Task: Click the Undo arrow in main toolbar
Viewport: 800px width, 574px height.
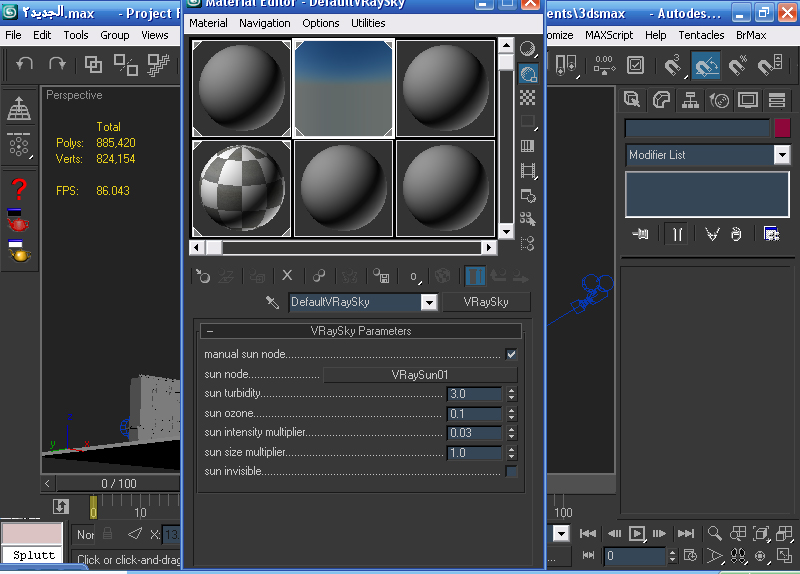Action: (x=24, y=64)
